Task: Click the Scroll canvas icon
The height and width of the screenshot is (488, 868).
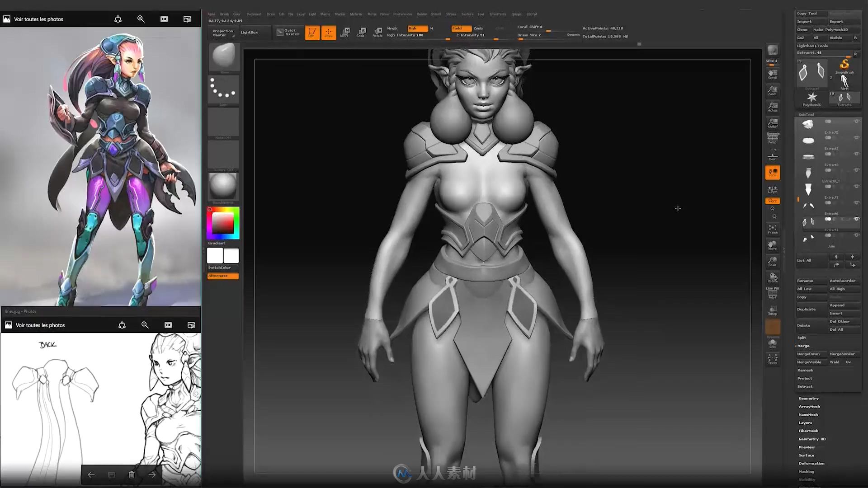Action: pyautogui.click(x=772, y=74)
